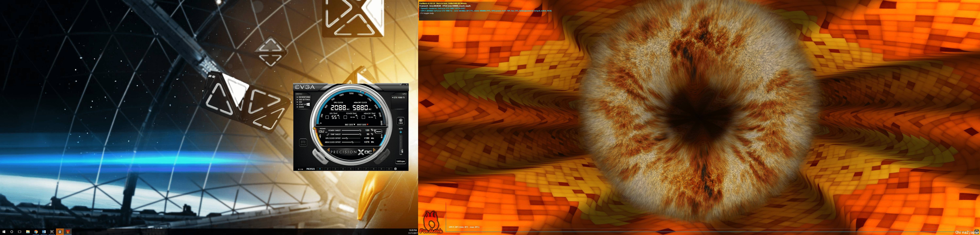Toggle the Auto fan control label

click(x=401, y=129)
